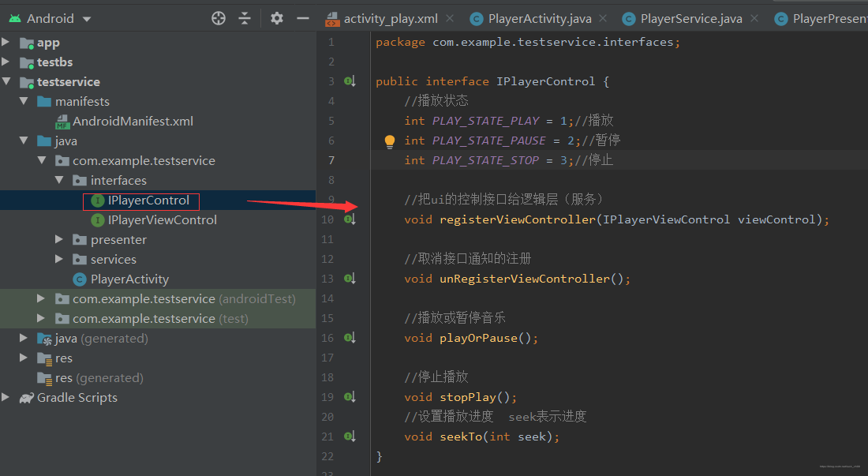The image size is (868, 476).
Task: Click line number 7 in the gutter
Action: pos(331,160)
